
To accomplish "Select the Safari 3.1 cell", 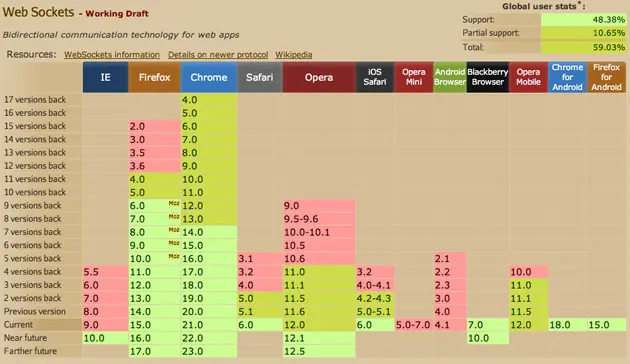I will tap(260, 258).
